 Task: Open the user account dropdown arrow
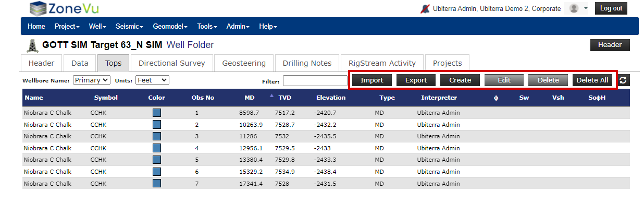[586, 9]
